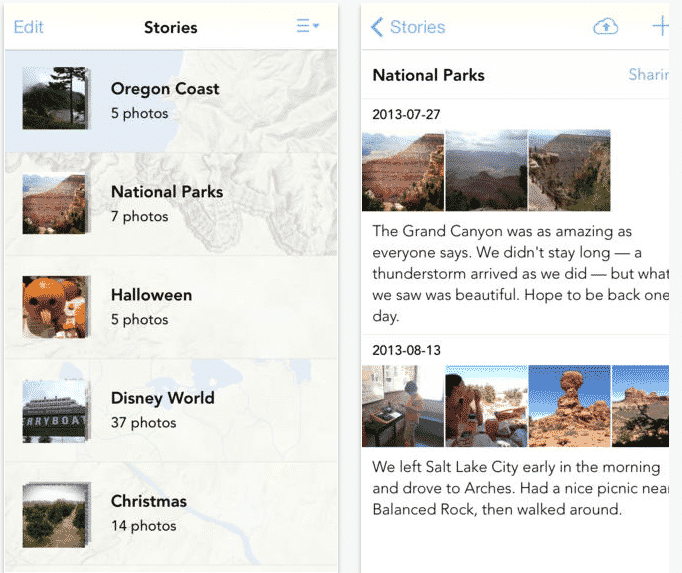Tap the Christmas tree farm thumbnail
Screen dimensions: 682x573
click(55, 513)
